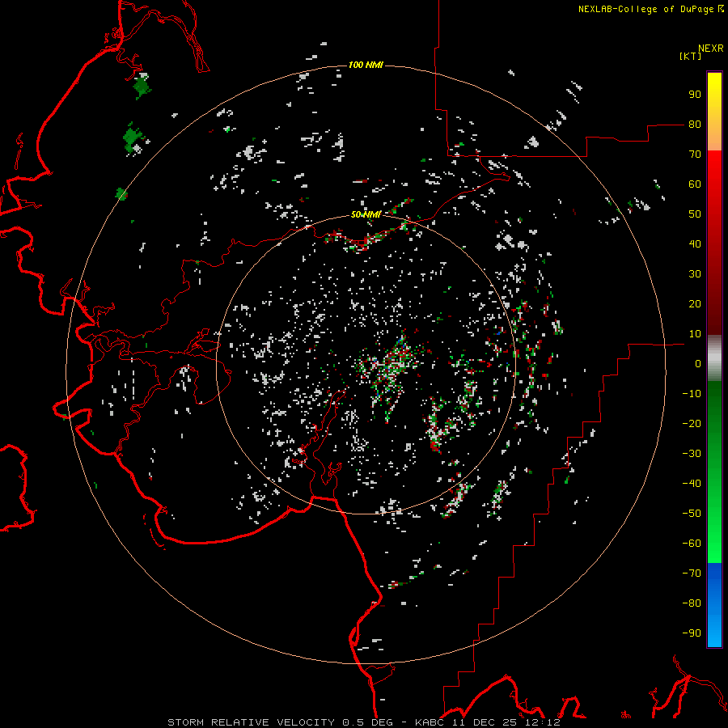Click the -20 value on the color scale
Viewport: 728px width, 728px height.
point(692,424)
